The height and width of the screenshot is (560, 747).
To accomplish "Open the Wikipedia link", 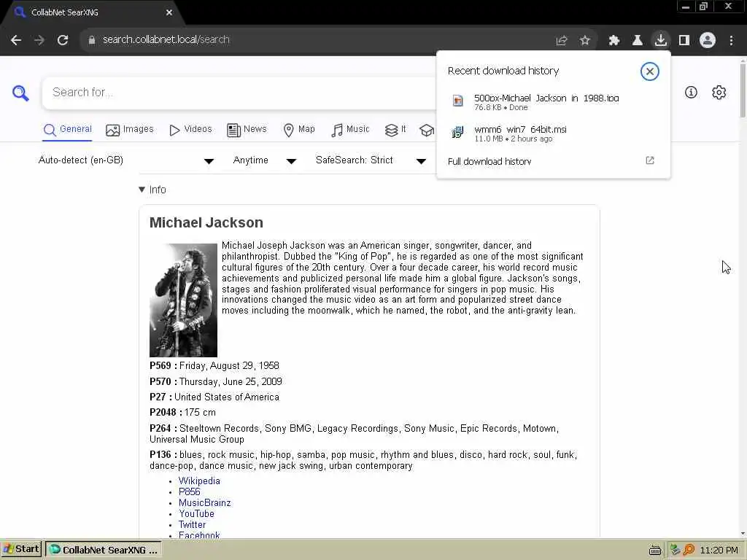I will tap(199, 481).
